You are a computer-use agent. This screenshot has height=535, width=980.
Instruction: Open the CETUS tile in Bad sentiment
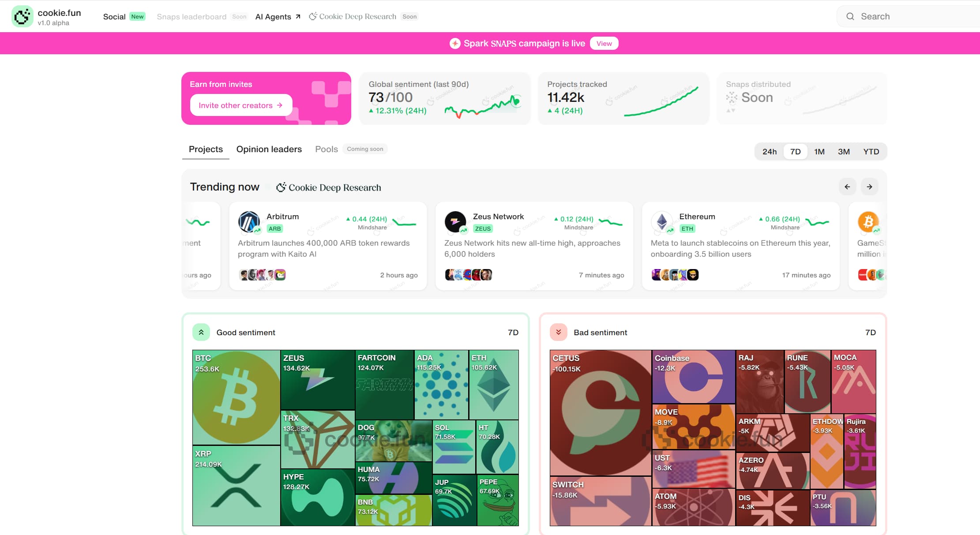tap(601, 412)
